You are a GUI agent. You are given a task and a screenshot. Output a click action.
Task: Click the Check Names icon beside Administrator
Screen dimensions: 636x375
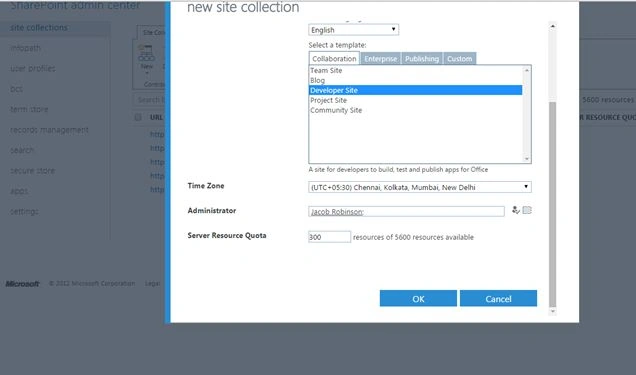click(516, 210)
